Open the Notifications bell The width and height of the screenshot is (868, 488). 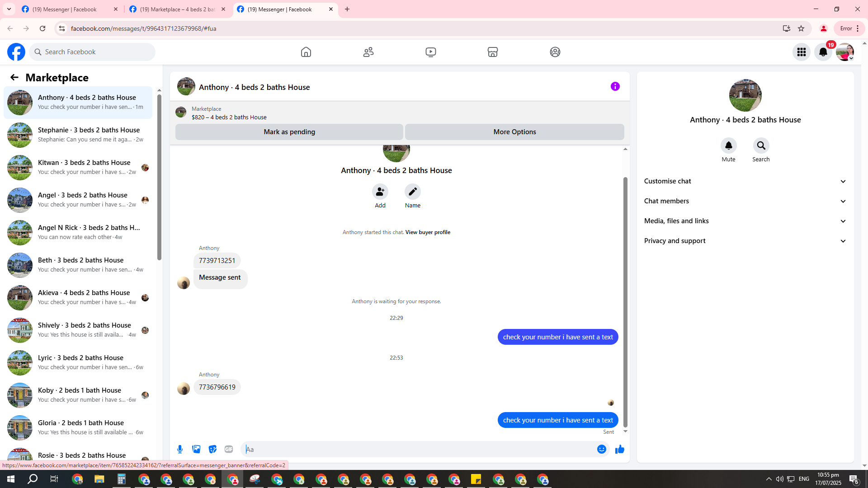pos(823,52)
